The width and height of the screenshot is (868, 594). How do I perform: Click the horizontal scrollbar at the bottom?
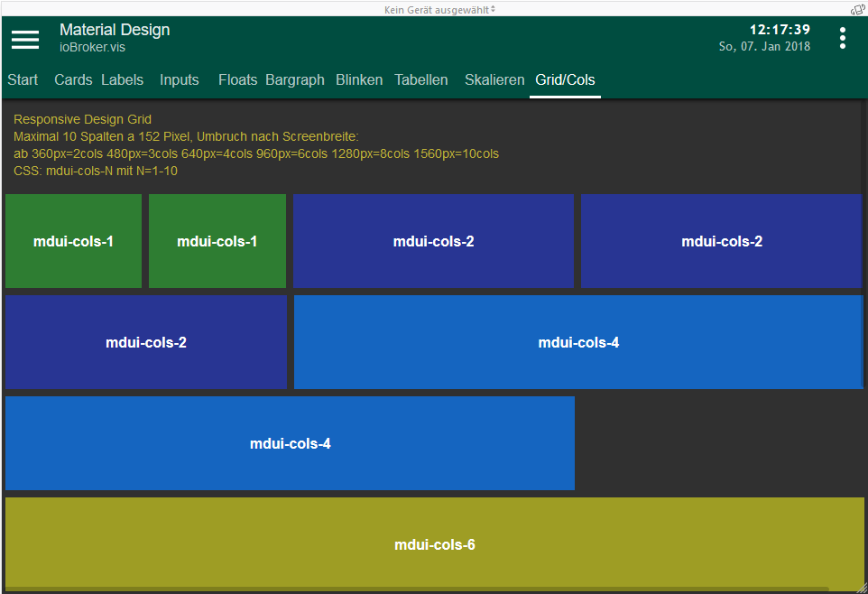click(x=415, y=589)
